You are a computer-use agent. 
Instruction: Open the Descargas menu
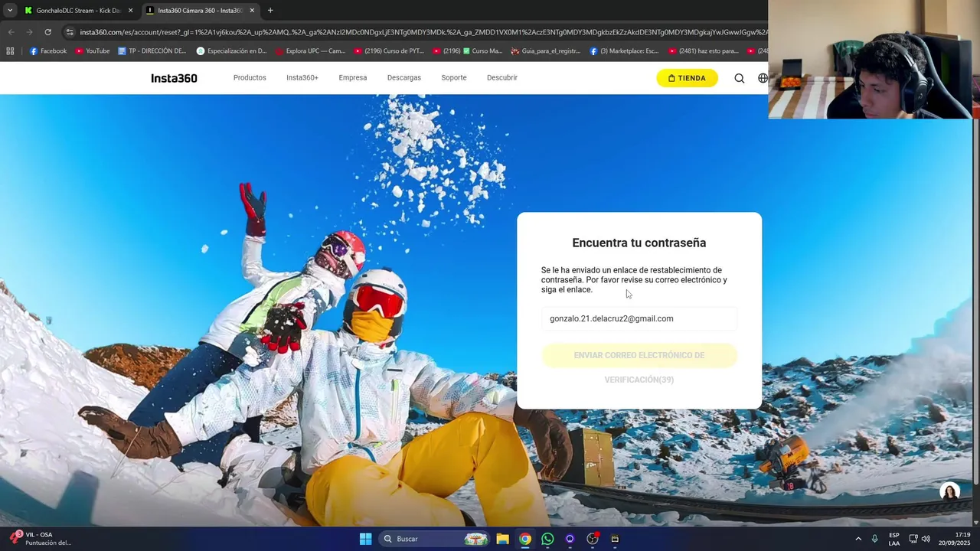(404, 77)
